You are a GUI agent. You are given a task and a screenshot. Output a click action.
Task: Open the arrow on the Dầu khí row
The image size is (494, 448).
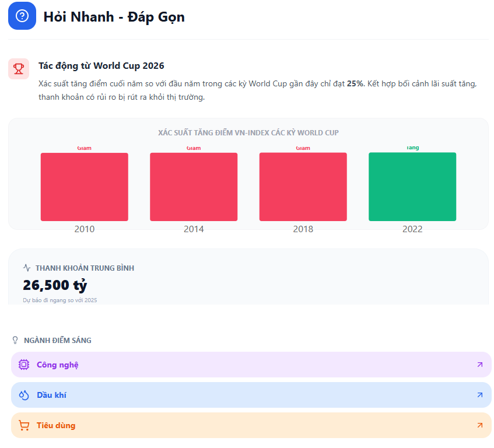click(479, 395)
